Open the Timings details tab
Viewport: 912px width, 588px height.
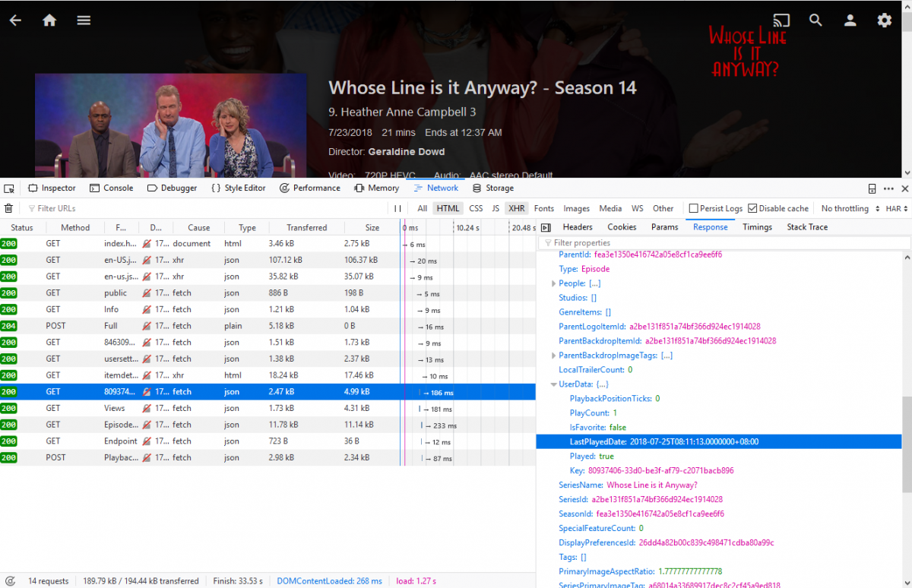point(757,227)
